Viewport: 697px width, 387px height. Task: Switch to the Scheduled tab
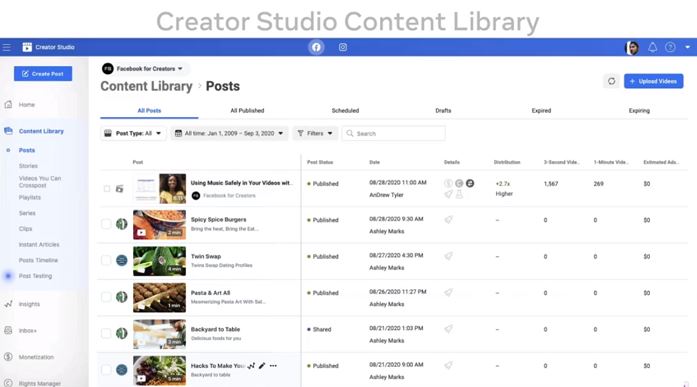[x=345, y=111]
